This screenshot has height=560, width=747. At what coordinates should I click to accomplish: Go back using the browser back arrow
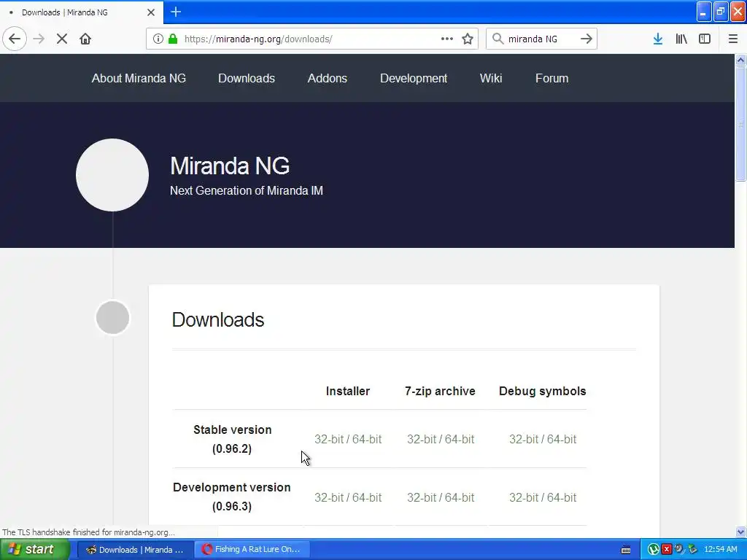(15, 39)
